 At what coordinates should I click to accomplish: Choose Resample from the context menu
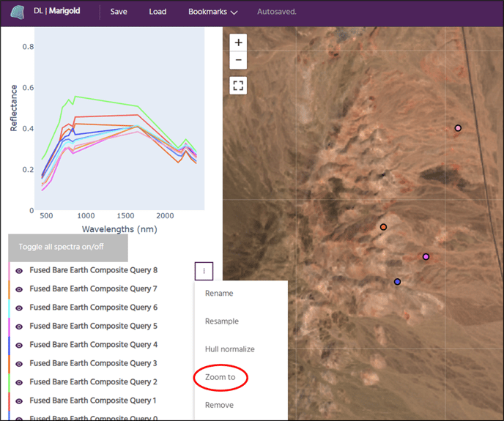point(222,321)
